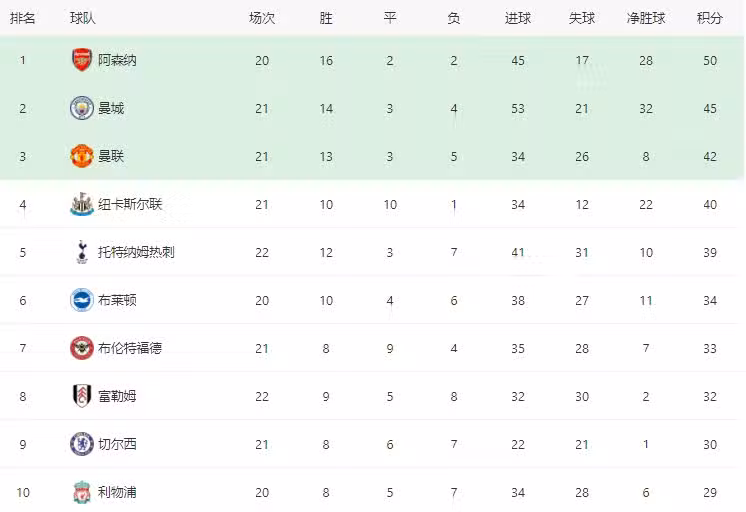746x512 pixels.
Task: Click the Newcastle United crest icon
Action: 81,204
